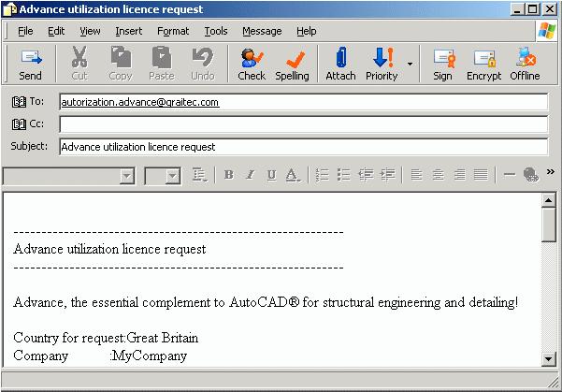
Task: Click the line mentioning AutoCAD®
Action: tap(266, 302)
